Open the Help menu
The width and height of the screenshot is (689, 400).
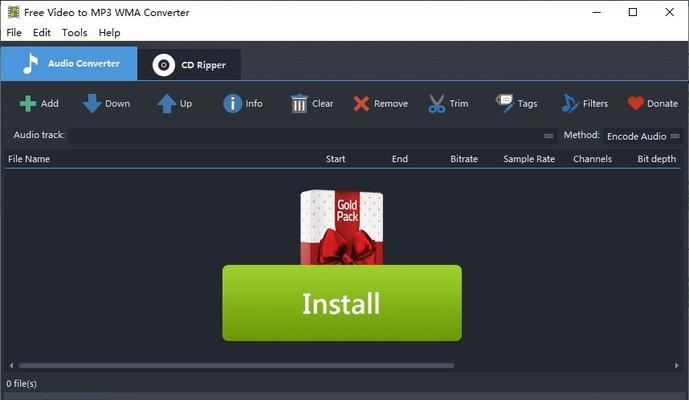pos(109,33)
